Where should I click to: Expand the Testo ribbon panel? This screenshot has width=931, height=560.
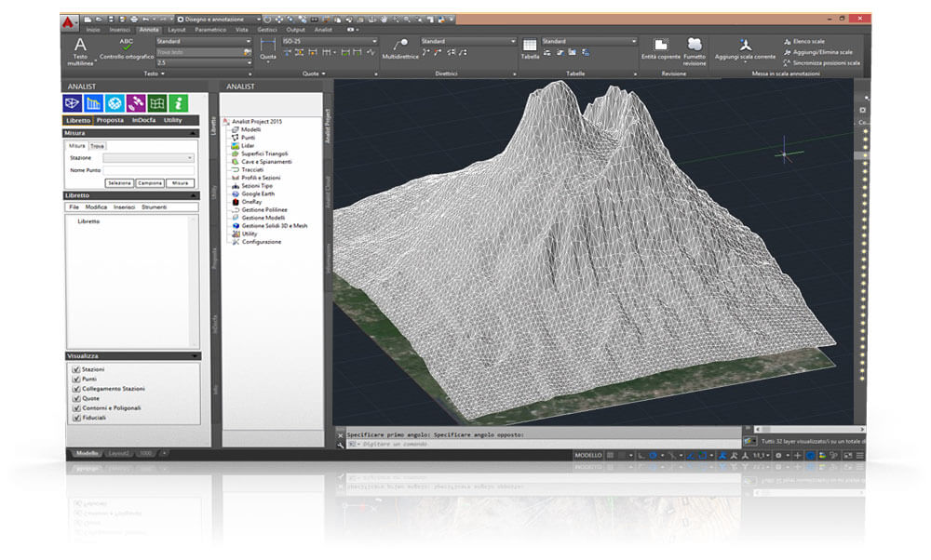pyautogui.click(x=154, y=73)
